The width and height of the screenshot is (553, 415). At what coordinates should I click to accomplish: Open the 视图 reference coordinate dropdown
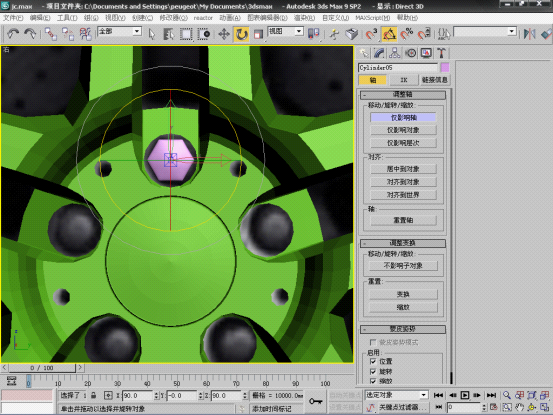point(286,31)
